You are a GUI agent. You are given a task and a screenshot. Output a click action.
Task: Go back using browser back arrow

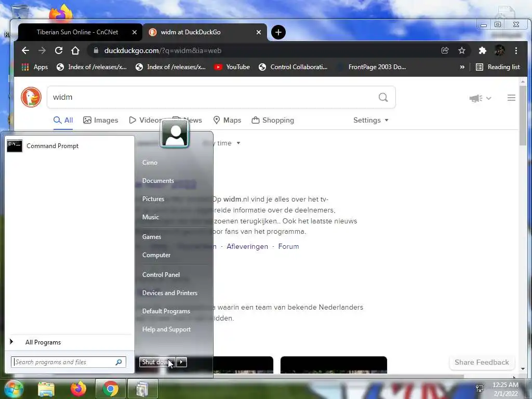pyautogui.click(x=25, y=50)
